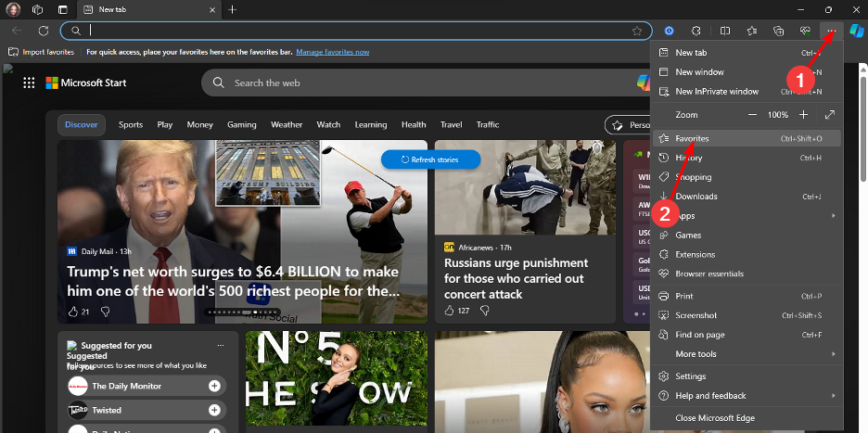Image resolution: width=868 pixels, height=433 pixels.
Task: Open the Collections toolbar icon
Action: [779, 31]
